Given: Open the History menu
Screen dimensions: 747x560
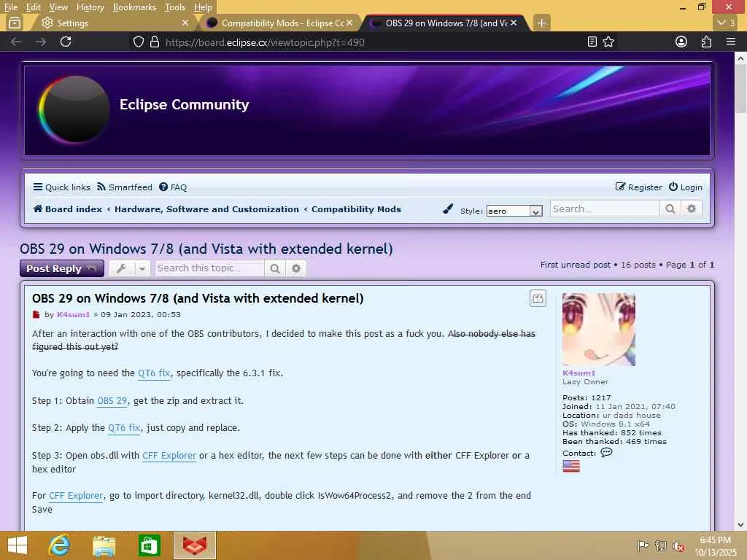Looking at the screenshot, I should [90, 7].
